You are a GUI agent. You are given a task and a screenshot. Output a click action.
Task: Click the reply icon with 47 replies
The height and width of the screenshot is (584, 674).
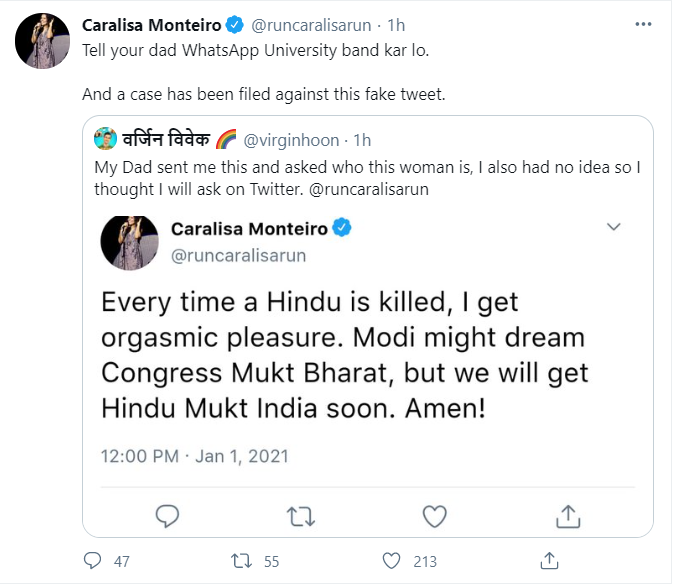92,561
